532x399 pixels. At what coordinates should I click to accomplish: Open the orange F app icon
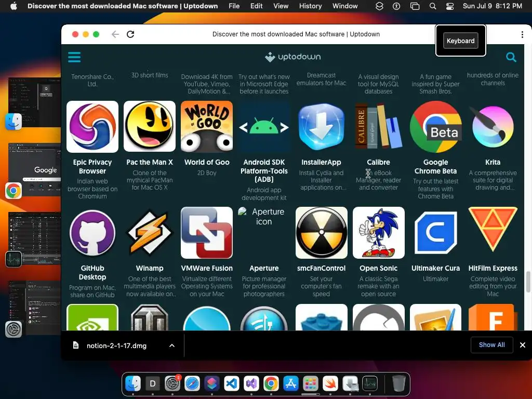click(x=493, y=317)
